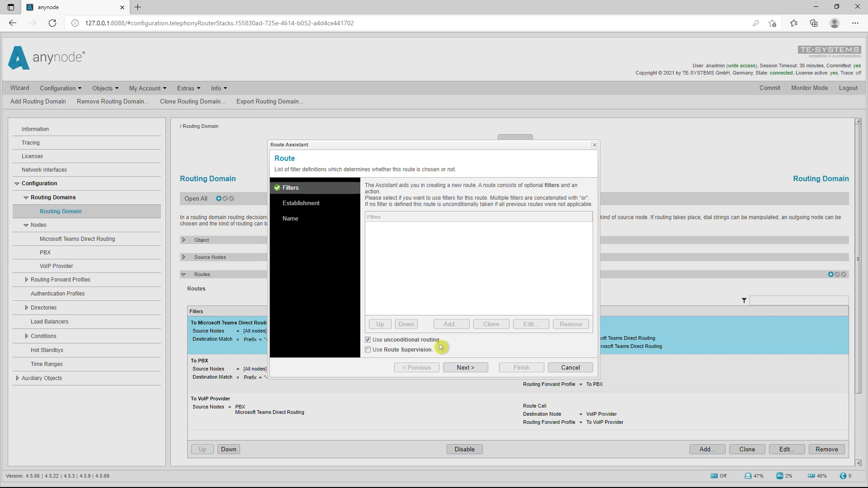Collapse the Routes section

tap(184, 274)
